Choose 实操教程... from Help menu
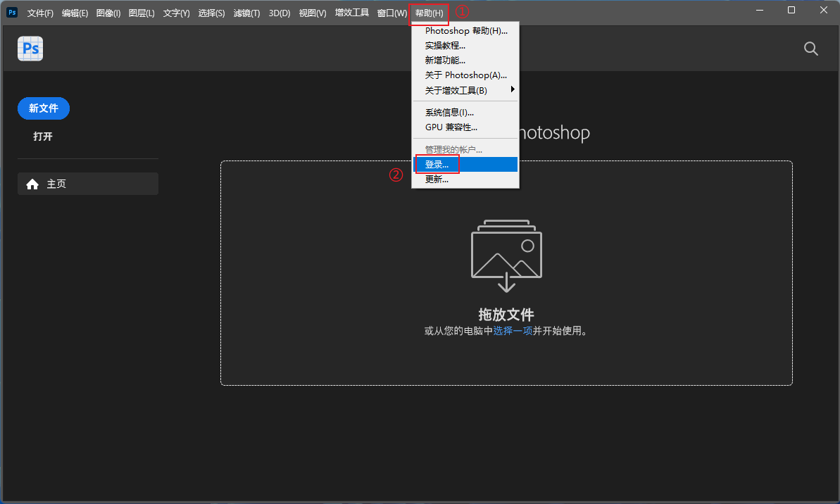The height and width of the screenshot is (504, 840). (465, 46)
